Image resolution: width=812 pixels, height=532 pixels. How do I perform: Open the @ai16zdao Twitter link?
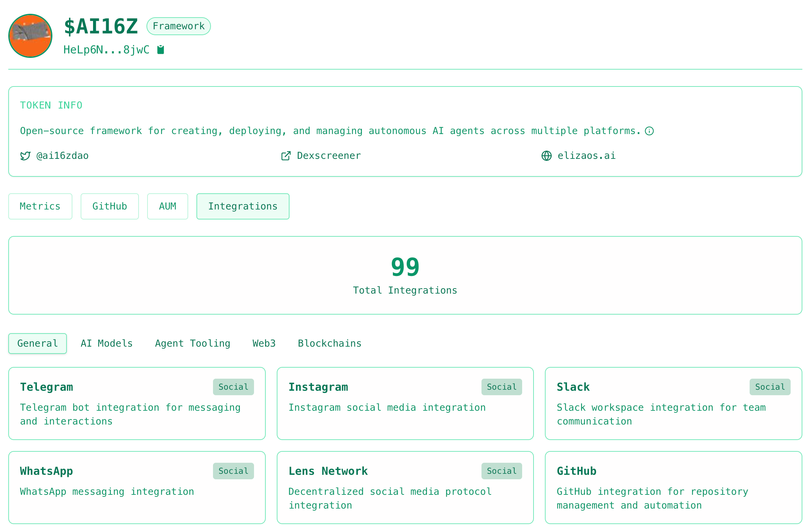pyautogui.click(x=62, y=156)
